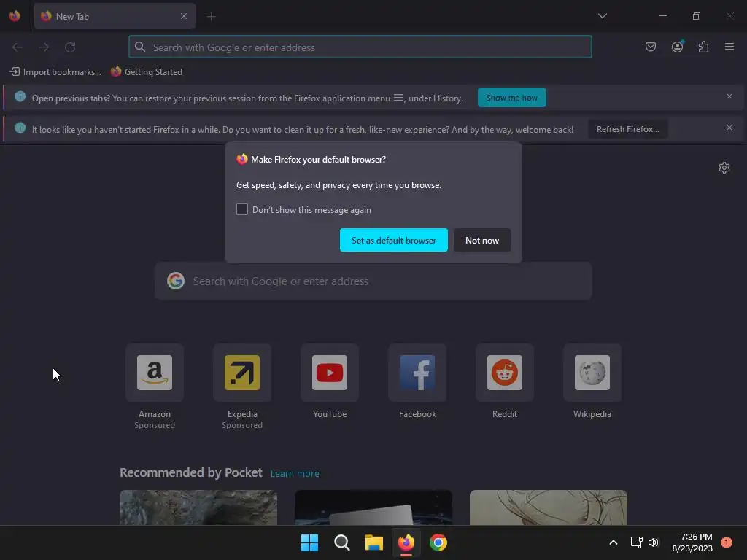
Task: Click the Not now button
Action: (x=482, y=240)
